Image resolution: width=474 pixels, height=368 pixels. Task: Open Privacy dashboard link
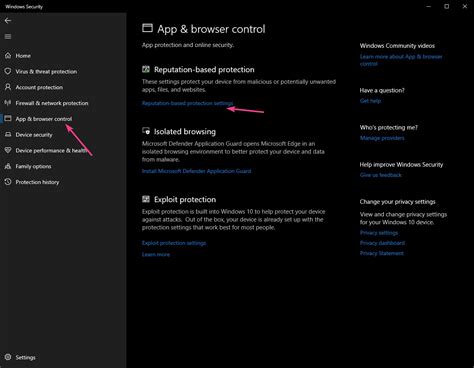[x=382, y=243]
